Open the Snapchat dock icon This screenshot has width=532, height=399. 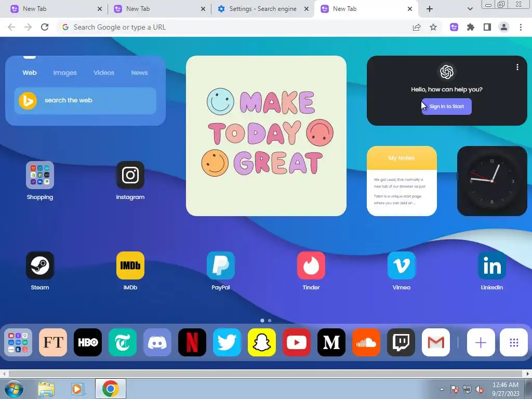pyautogui.click(x=262, y=342)
